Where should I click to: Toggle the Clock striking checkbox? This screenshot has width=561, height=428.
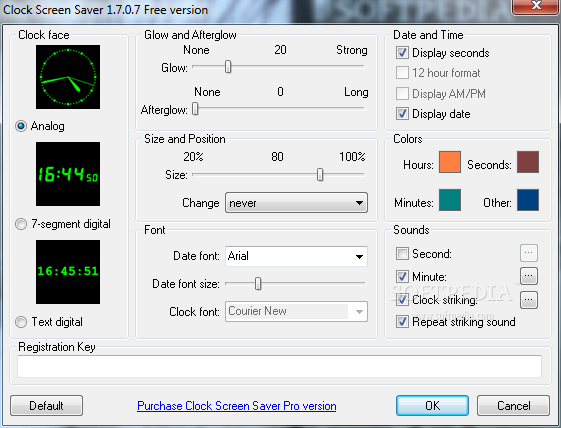(402, 299)
